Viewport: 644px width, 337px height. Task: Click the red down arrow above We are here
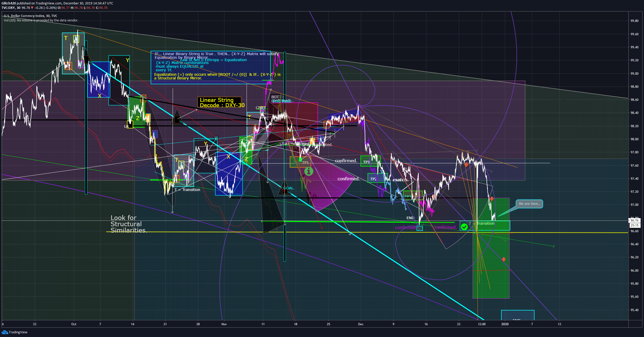click(492, 199)
